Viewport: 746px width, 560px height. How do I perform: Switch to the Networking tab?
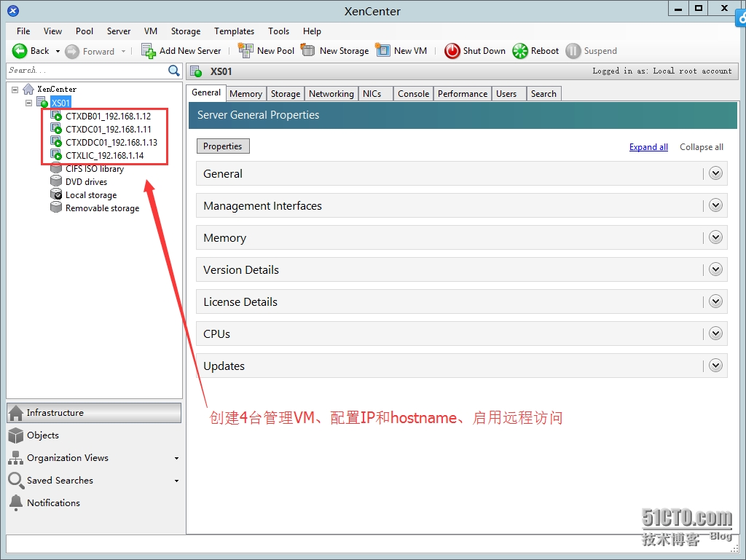click(331, 94)
